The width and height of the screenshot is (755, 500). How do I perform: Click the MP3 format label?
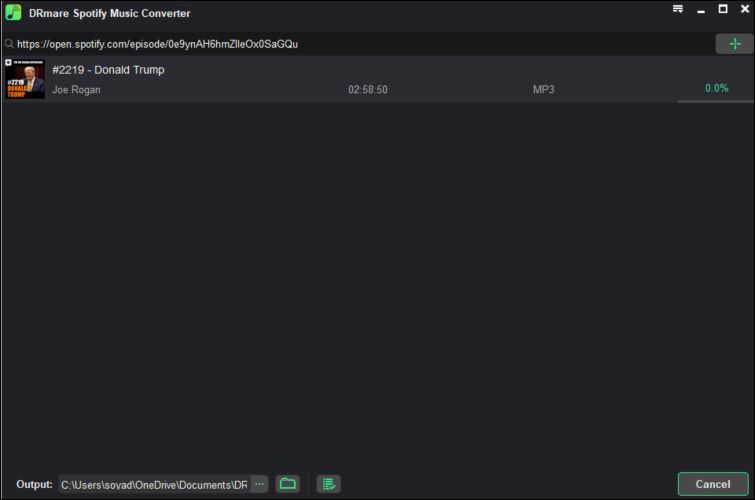[x=543, y=90]
